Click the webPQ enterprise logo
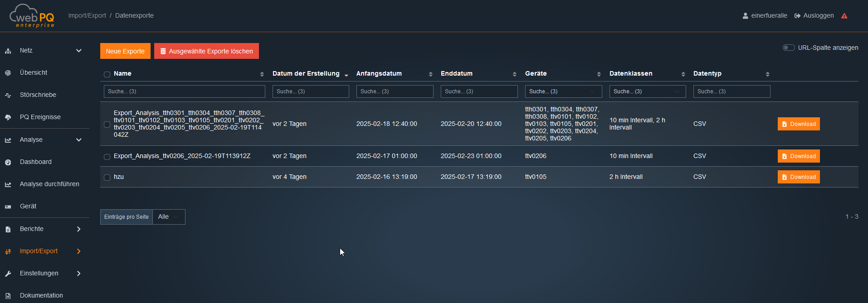 click(x=32, y=16)
